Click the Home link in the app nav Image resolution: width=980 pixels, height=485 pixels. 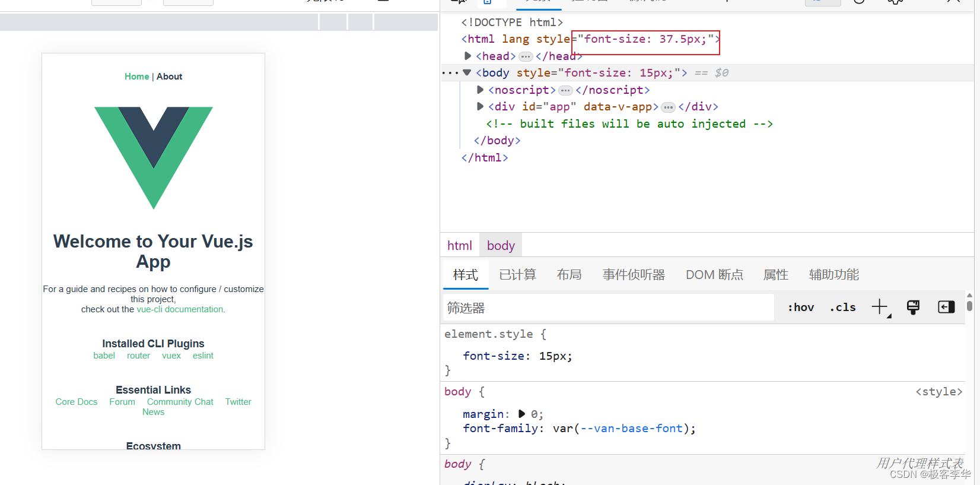click(136, 77)
